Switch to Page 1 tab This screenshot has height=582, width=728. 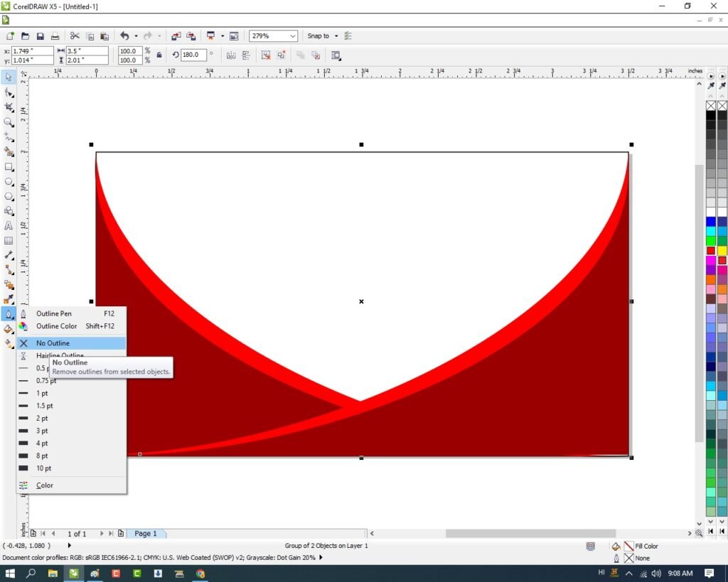coord(146,533)
